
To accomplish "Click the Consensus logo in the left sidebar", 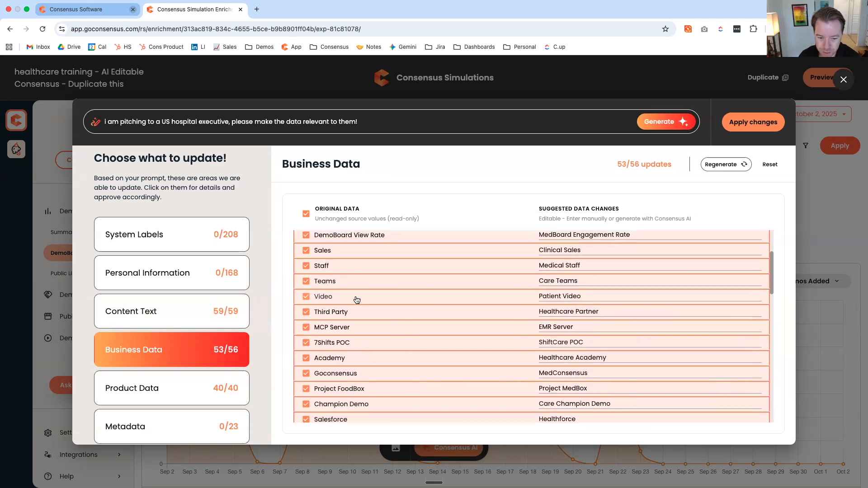I will [16, 120].
